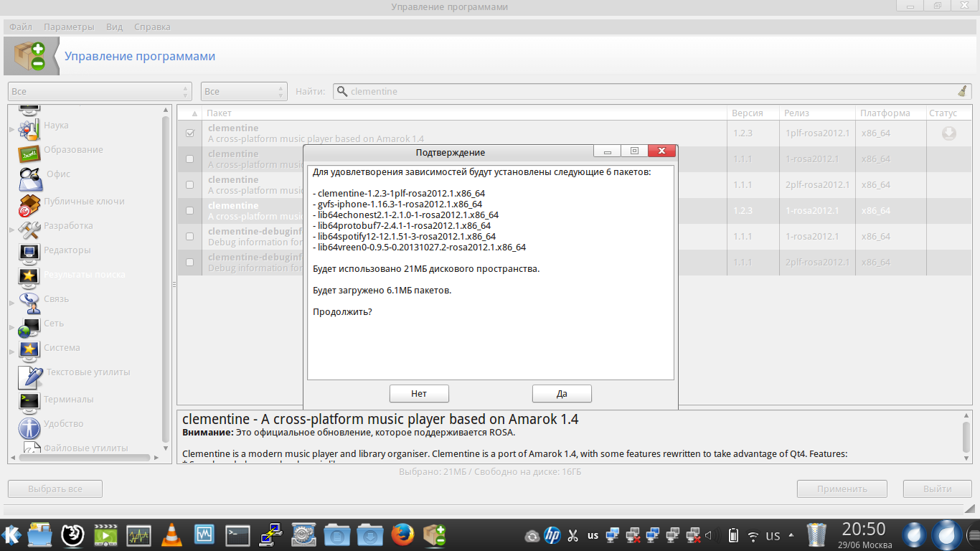Viewport: 980px width, 551px height.
Task: Open the Справка menu
Action: coord(152,27)
